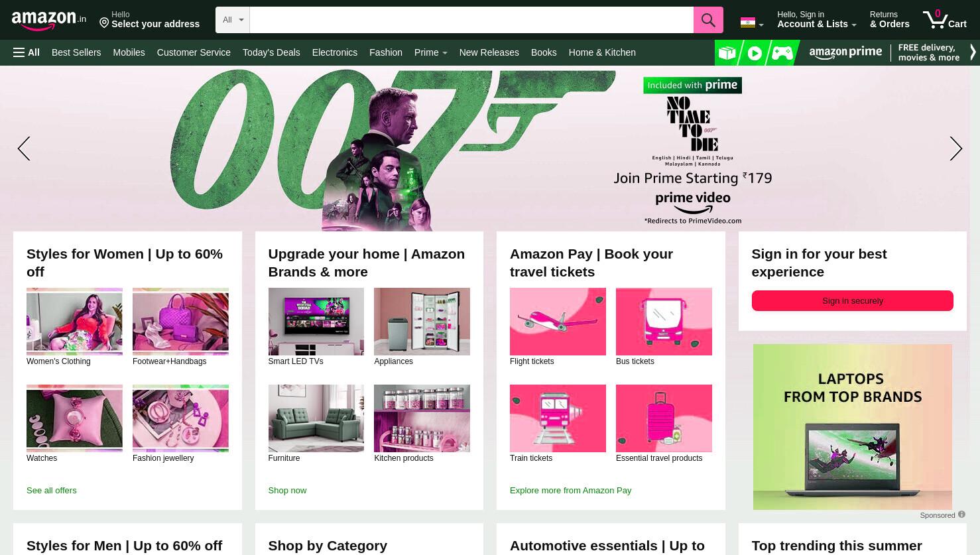The width and height of the screenshot is (980, 555).
Task: Open See all offers link
Action: point(52,491)
